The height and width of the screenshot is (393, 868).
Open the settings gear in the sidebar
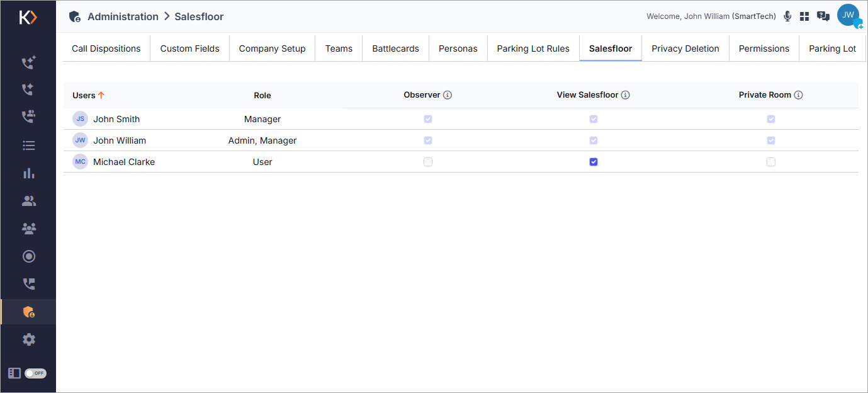(28, 339)
